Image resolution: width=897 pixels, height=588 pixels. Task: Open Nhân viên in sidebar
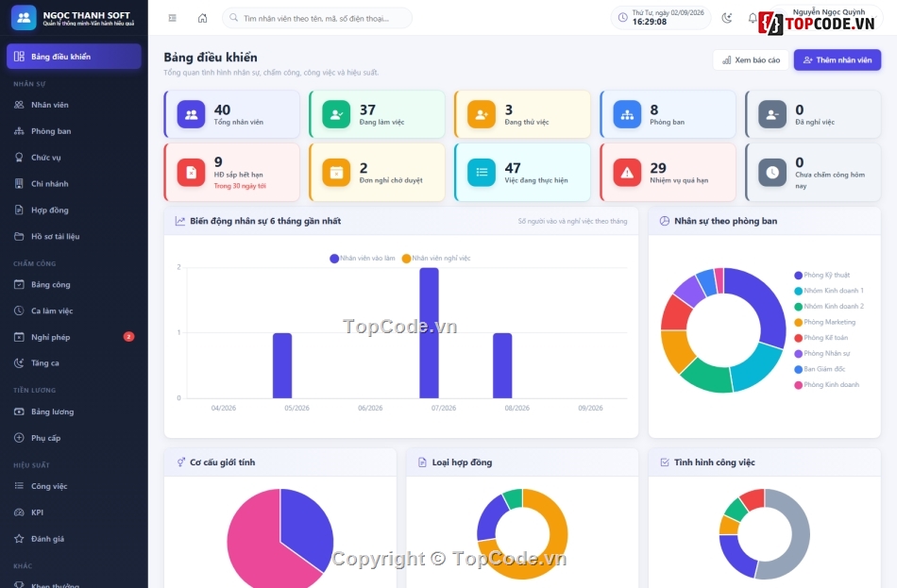[x=74, y=105]
